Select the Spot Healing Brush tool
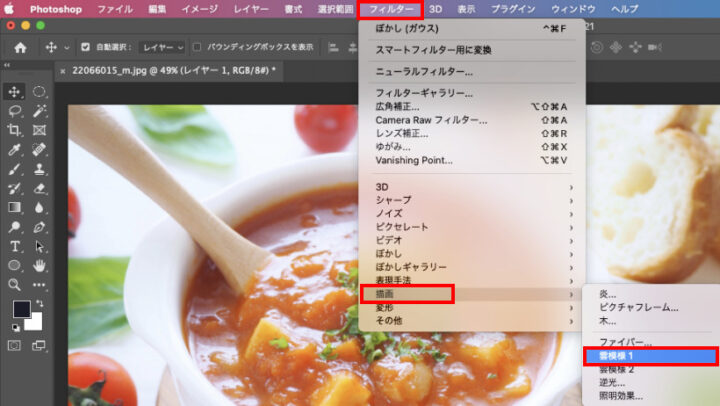This screenshot has height=406, width=720. [x=39, y=150]
